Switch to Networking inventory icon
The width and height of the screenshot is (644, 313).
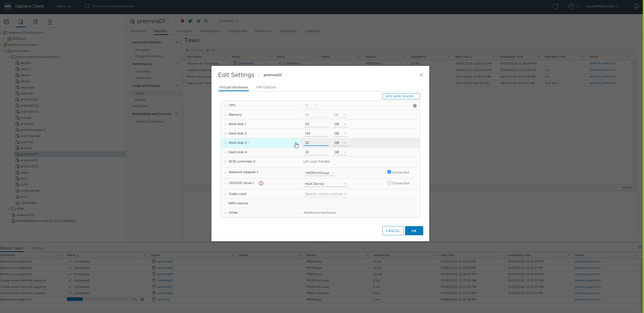[50, 22]
